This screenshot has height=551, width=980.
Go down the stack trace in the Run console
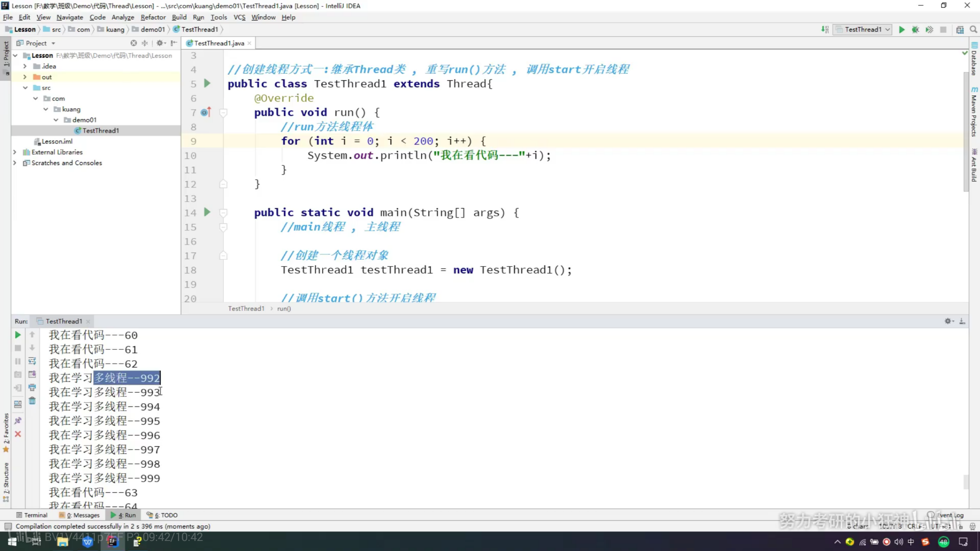[x=32, y=348]
